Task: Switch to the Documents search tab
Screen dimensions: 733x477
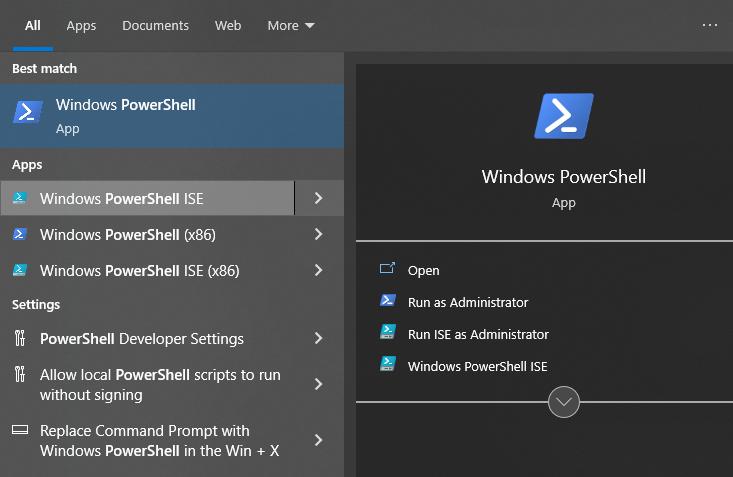Action: coord(155,25)
